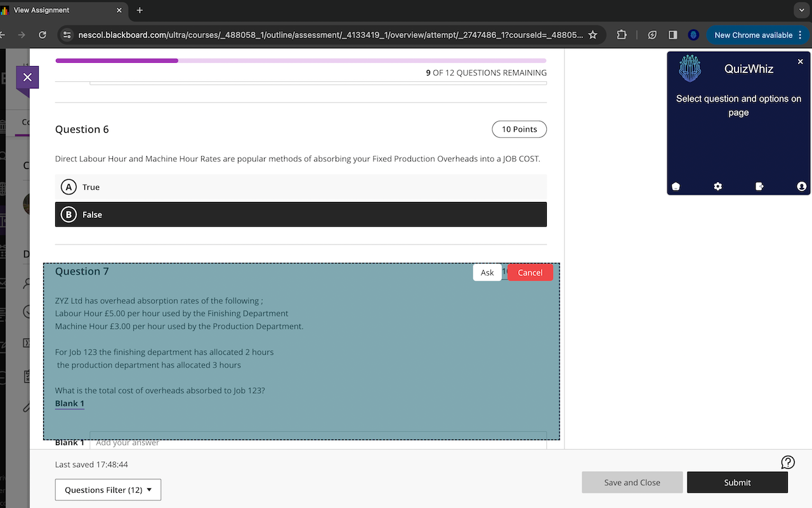Open the Blackboard help question mark icon
This screenshot has width=812, height=508.
pyautogui.click(x=788, y=462)
